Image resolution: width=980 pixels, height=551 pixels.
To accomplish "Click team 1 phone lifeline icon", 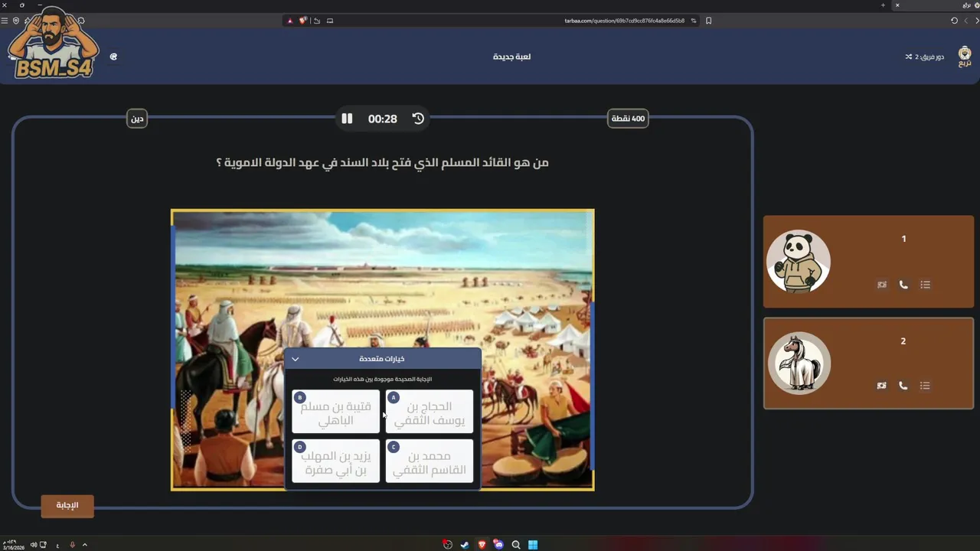I will coord(903,285).
